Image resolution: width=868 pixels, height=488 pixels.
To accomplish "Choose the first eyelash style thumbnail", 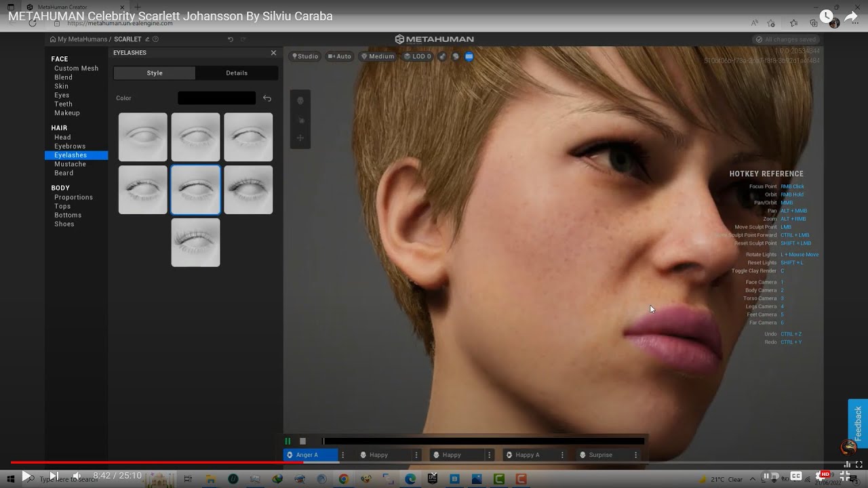I will [143, 137].
